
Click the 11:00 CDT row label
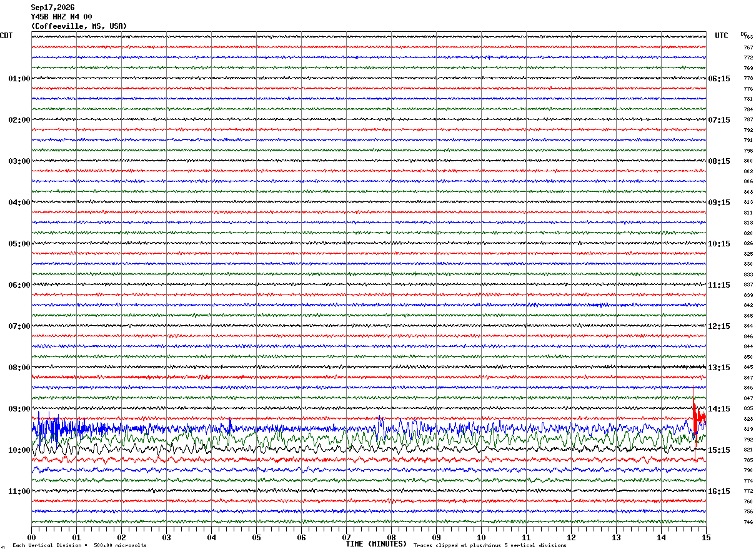click(x=19, y=491)
